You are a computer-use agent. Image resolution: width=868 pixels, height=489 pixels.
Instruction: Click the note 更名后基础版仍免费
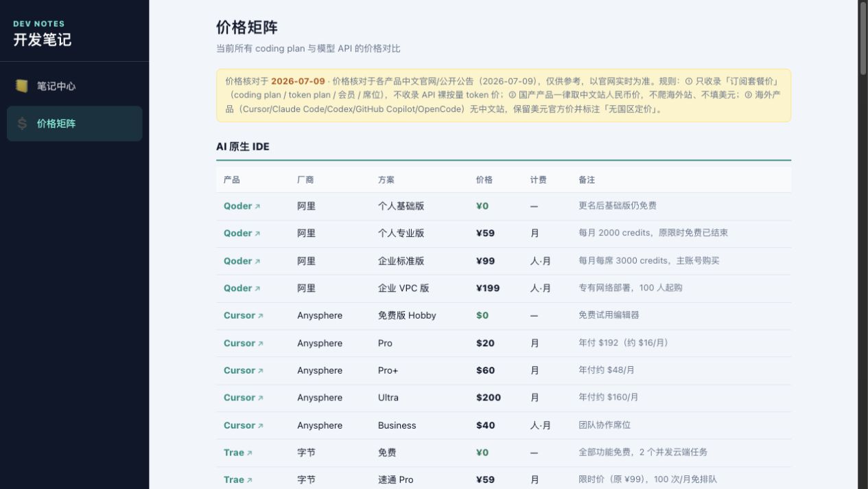point(618,205)
